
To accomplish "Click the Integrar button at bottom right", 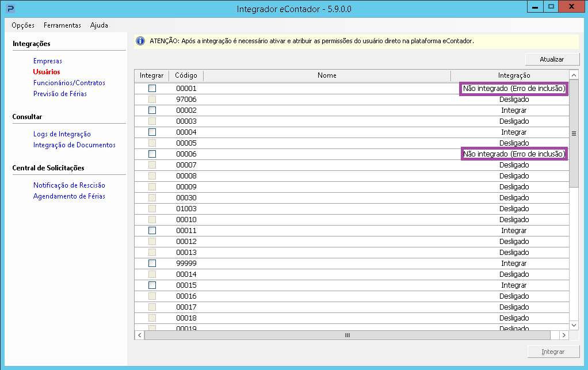I will pyautogui.click(x=553, y=352).
